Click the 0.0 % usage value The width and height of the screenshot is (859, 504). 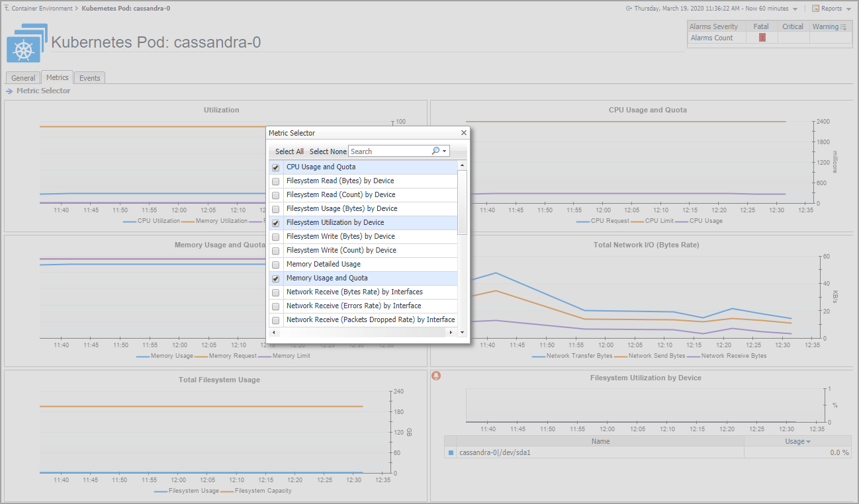point(839,453)
